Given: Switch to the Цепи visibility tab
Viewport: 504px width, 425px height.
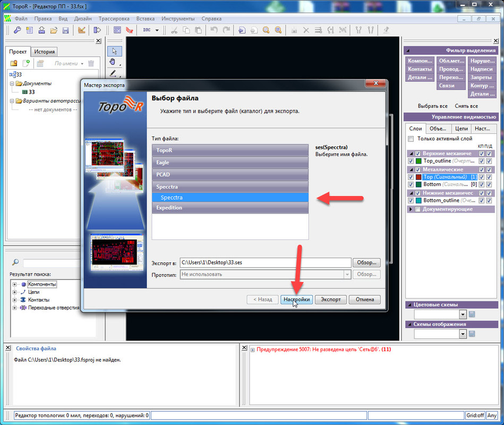Looking at the screenshot, I should click(462, 129).
